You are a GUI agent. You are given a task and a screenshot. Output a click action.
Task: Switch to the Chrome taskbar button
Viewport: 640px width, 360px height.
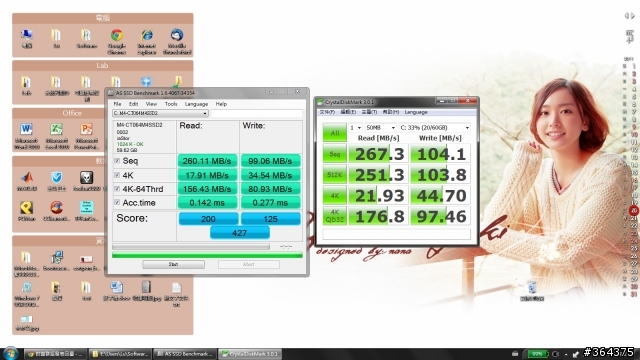[x=55, y=354]
